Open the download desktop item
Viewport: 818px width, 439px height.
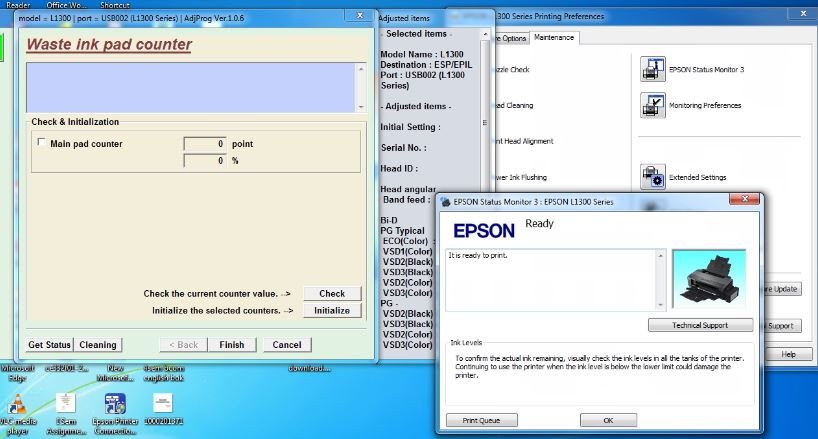click(x=309, y=369)
